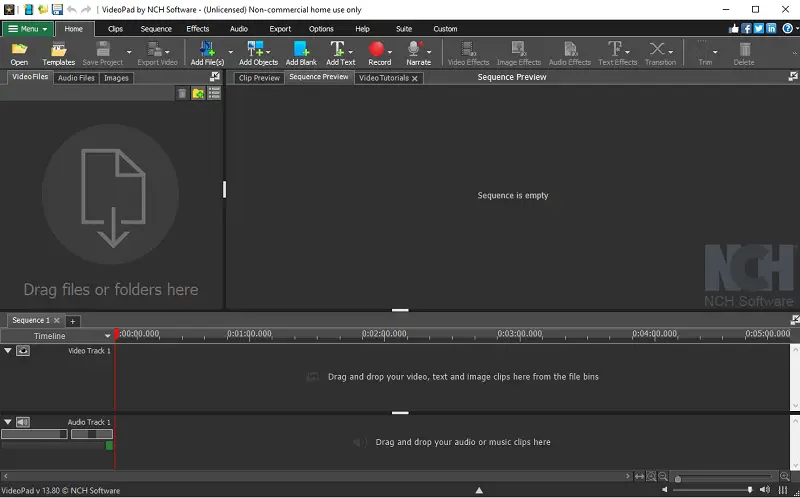Click the Delete trash icon in toolbar

coord(744,49)
